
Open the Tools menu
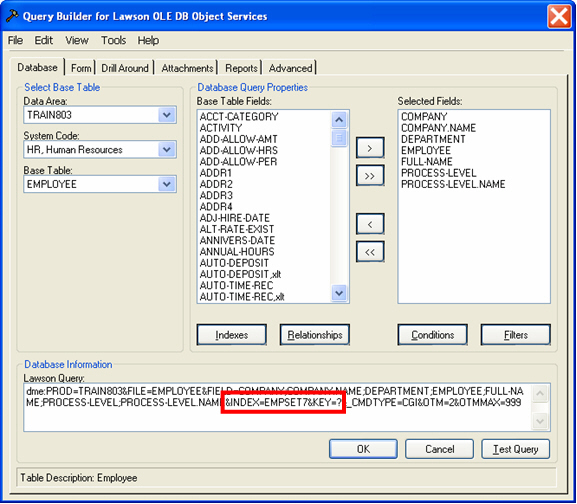(x=113, y=40)
